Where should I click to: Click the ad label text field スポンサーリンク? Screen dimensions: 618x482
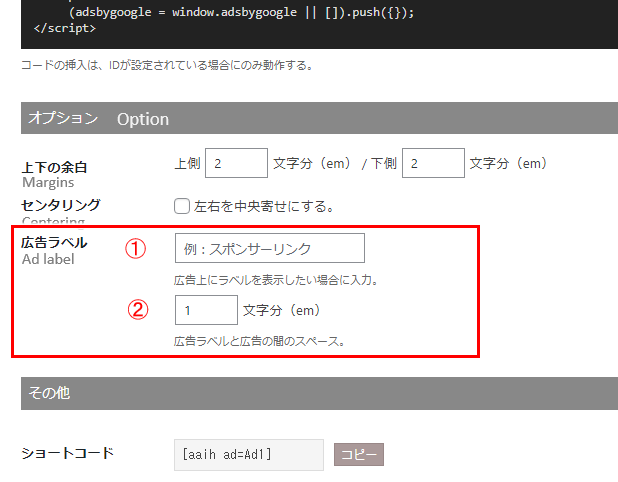click(x=270, y=248)
